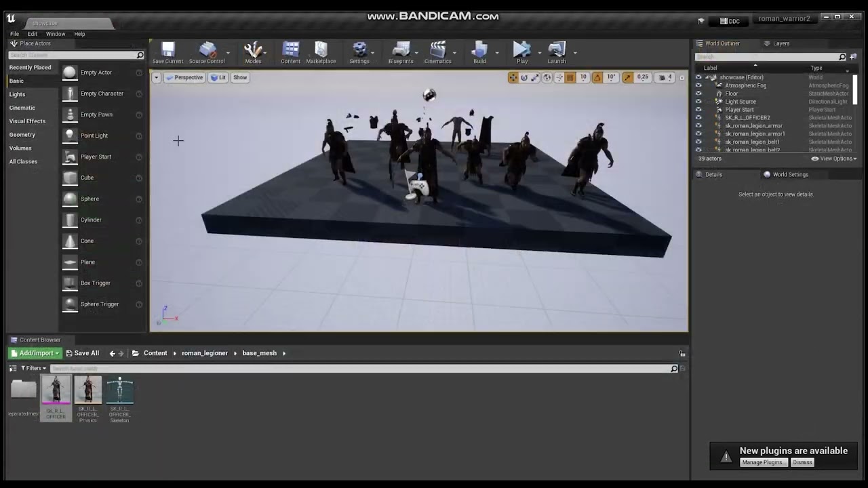This screenshot has height=488, width=868.
Task: Click the Add/Import button
Action: 35,353
